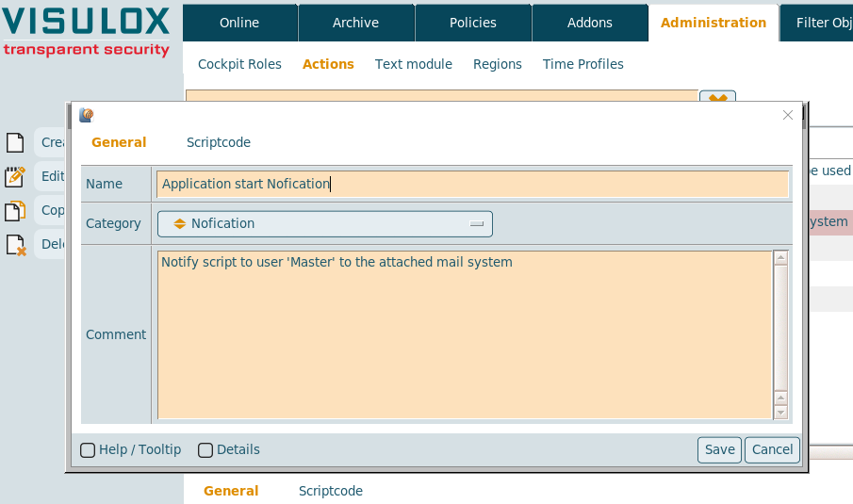
Task: Switch to Scriptcode tab in dialog
Action: 219,142
